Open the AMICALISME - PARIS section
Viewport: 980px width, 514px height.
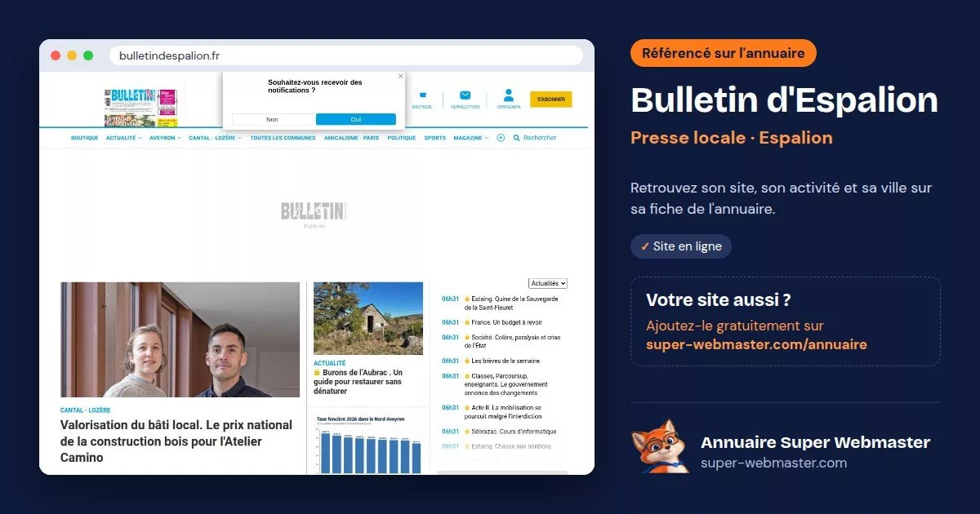tap(351, 138)
